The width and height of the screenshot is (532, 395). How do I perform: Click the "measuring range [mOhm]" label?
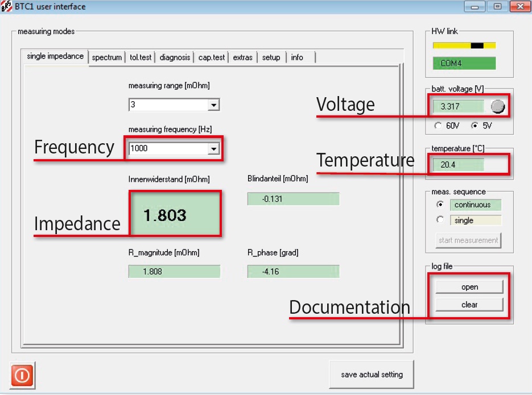click(x=169, y=86)
